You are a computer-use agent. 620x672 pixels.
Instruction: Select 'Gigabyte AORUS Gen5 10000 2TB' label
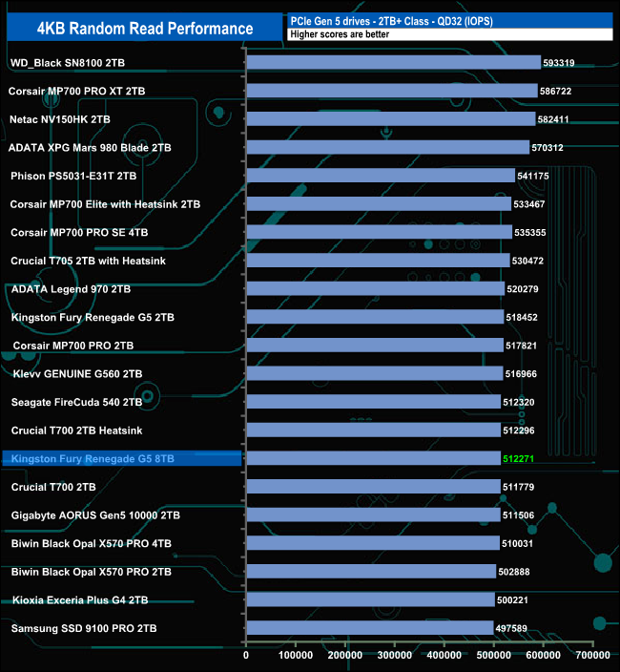95,515
